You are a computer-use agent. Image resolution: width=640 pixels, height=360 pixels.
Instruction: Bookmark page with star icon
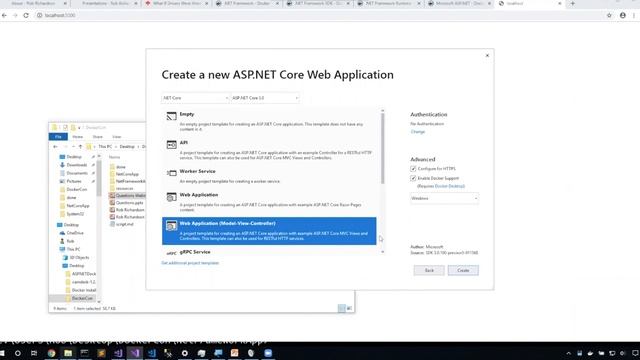609,16
